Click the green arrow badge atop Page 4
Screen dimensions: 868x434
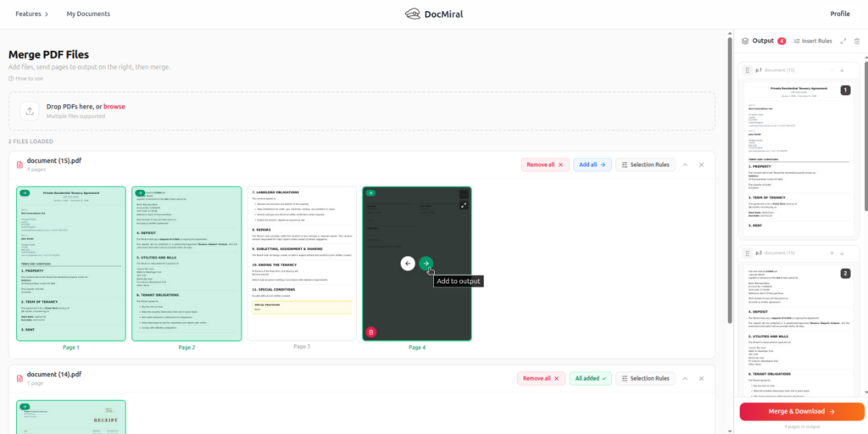371,192
